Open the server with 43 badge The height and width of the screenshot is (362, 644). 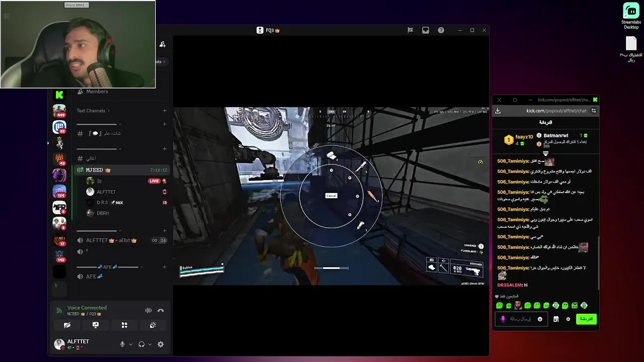tap(59, 159)
